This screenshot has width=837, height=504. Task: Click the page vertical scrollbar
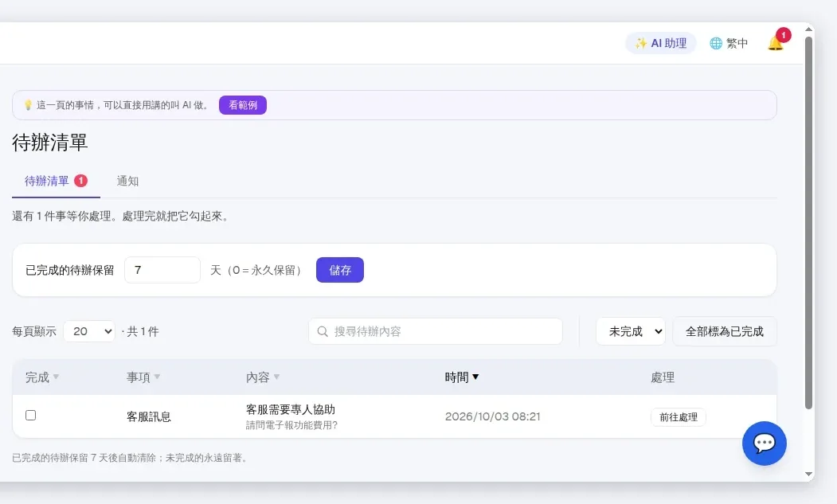click(x=808, y=223)
